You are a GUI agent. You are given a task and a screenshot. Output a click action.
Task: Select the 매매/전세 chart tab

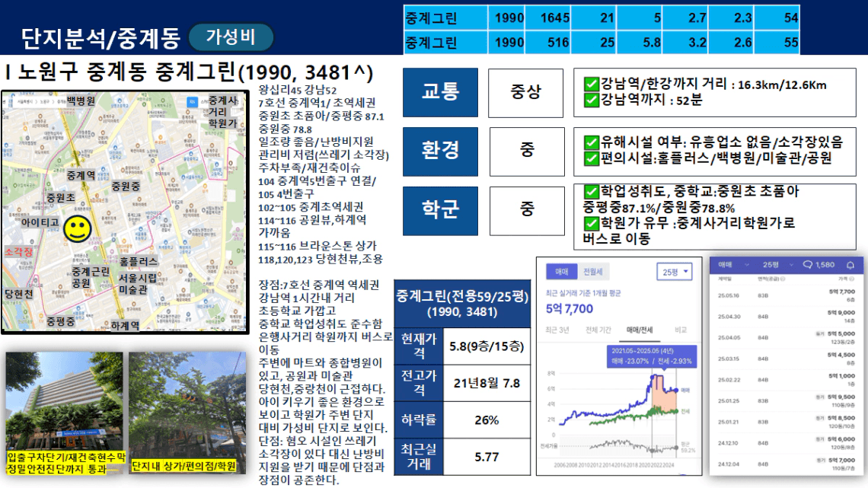[x=640, y=330]
